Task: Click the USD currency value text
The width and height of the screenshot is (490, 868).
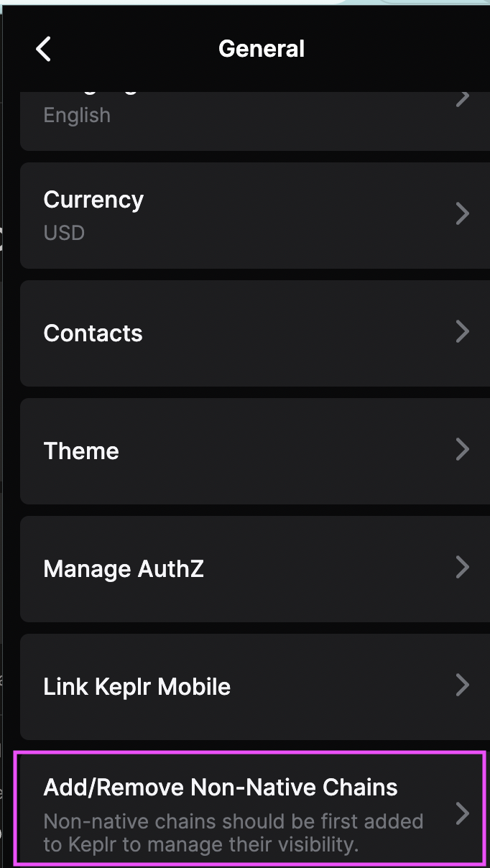Action: (64, 233)
